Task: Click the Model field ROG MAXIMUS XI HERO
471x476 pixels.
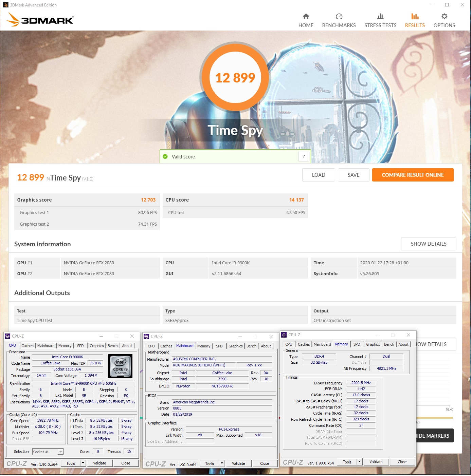Action: 204,365
